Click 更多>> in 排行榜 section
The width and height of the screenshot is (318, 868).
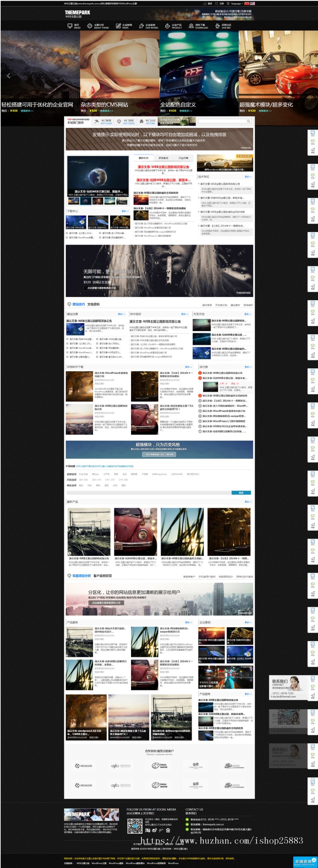click(x=248, y=367)
